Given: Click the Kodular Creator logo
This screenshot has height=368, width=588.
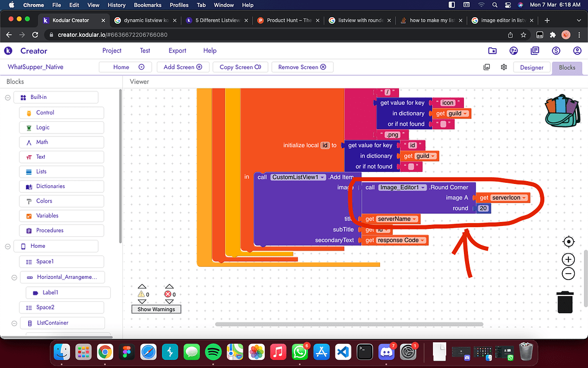Looking at the screenshot, I should point(8,51).
